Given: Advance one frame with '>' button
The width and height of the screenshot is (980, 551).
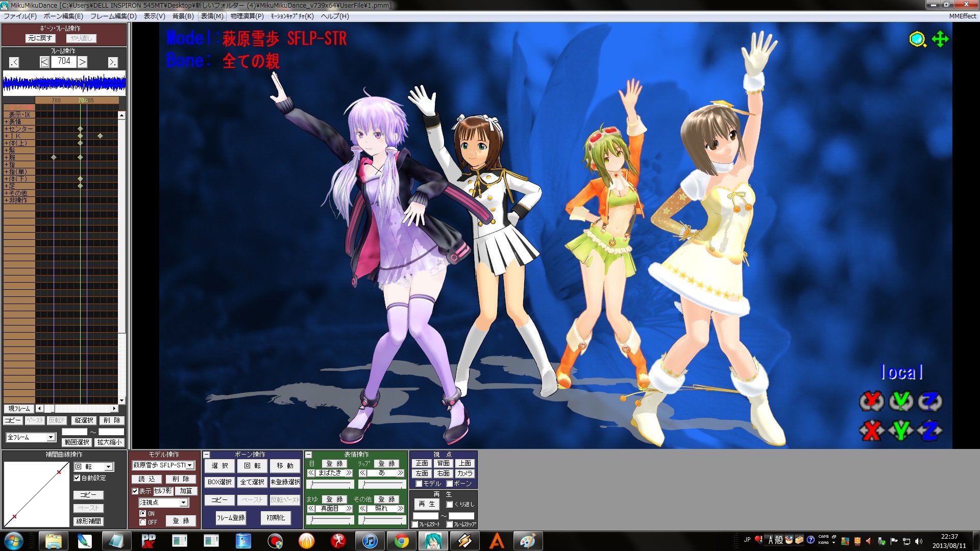Looking at the screenshot, I should click(82, 62).
